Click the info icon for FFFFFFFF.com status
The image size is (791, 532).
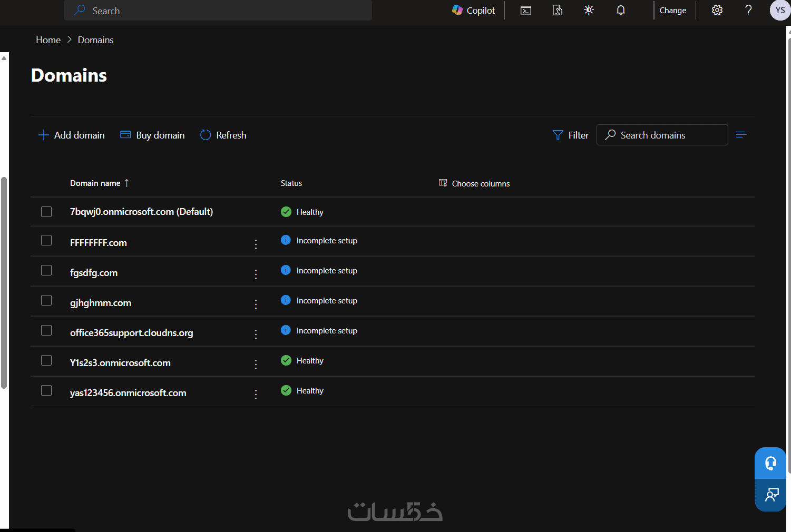[x=286, y=240]
